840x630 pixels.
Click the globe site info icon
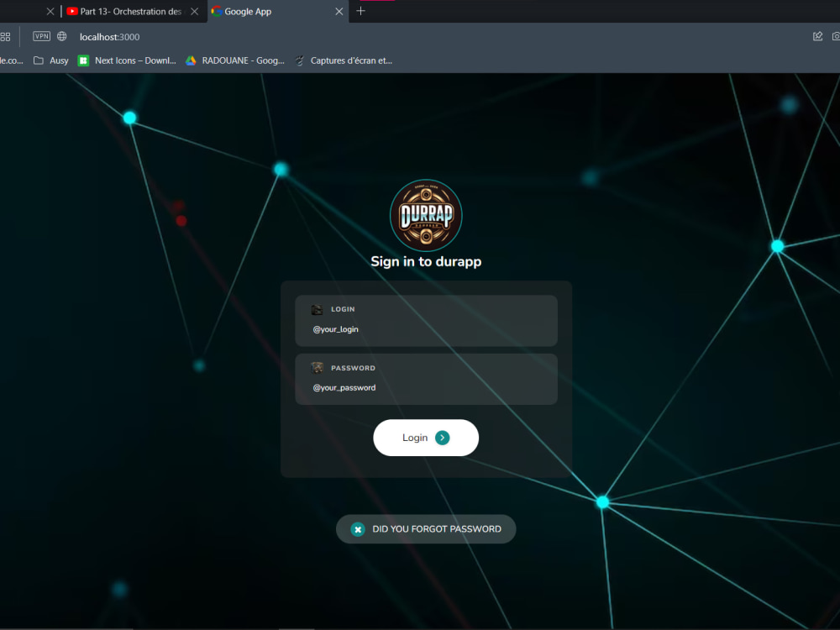click(62, 36)
